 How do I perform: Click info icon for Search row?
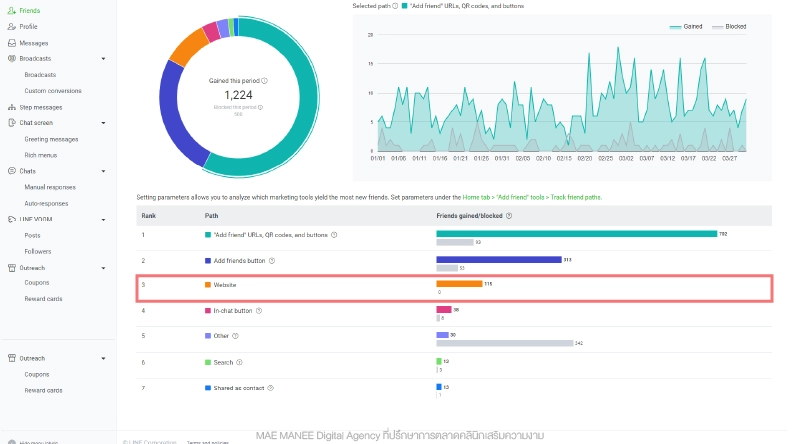pos(239,362)
